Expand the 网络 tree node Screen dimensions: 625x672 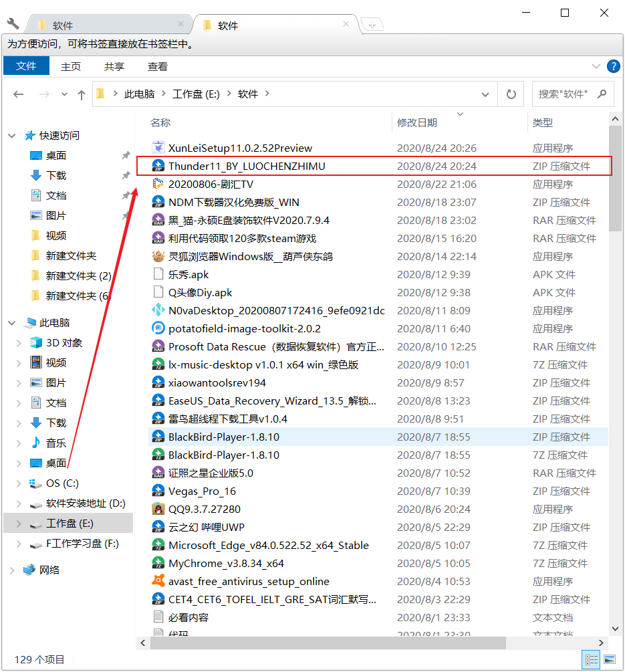click(12, 570)
